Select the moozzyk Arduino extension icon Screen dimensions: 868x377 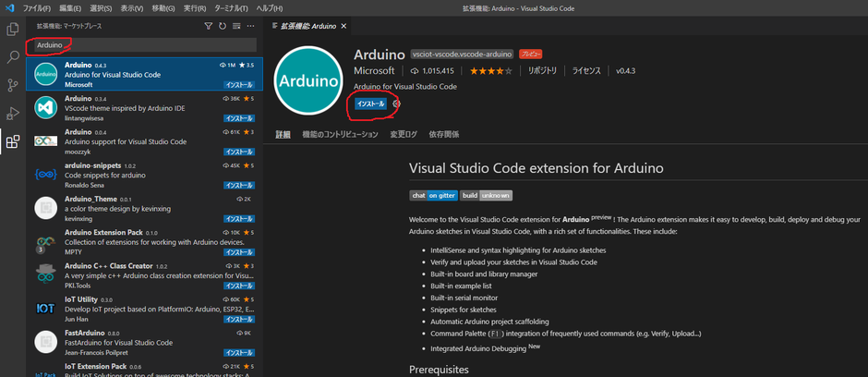pyautogui.click(x=45, y=141)
